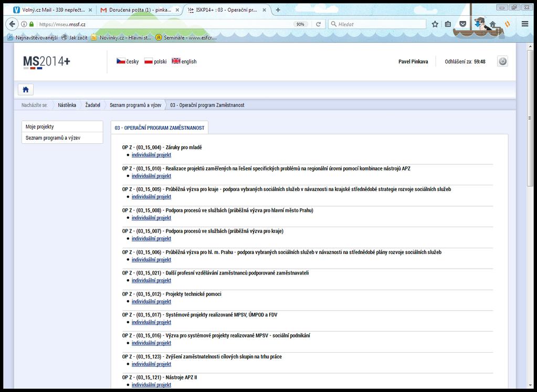Open individuální projekt under 03_15_123 call
537x392 pixels.
click(x=151, y=364)
